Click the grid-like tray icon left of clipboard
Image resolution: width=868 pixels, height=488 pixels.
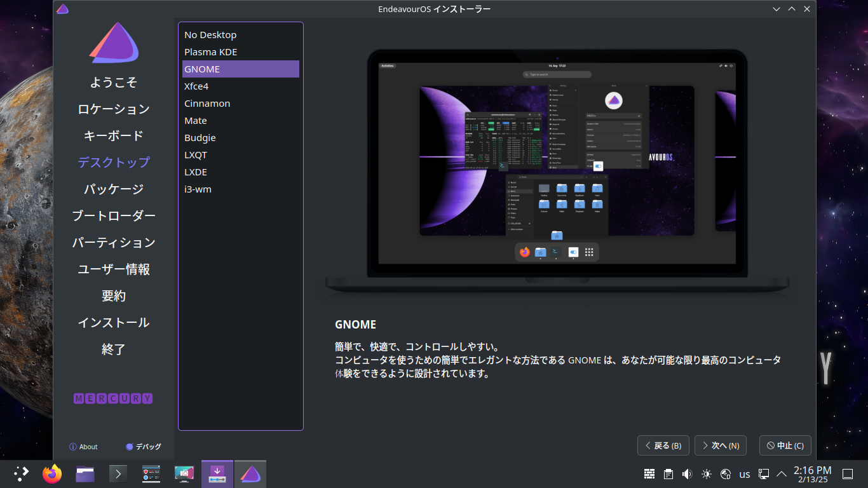coord(649,474)
